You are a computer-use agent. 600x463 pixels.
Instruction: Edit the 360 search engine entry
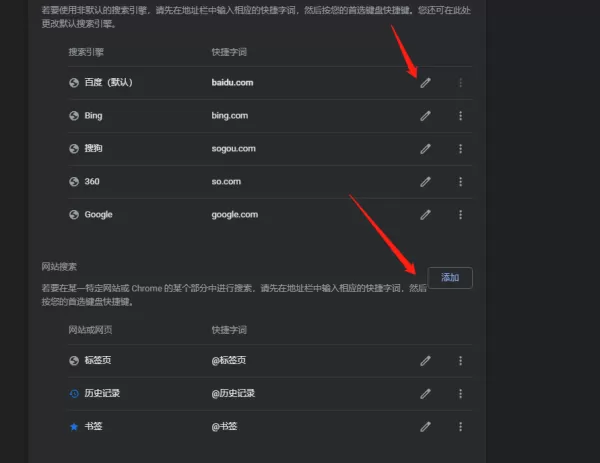[x=426, y=181]
